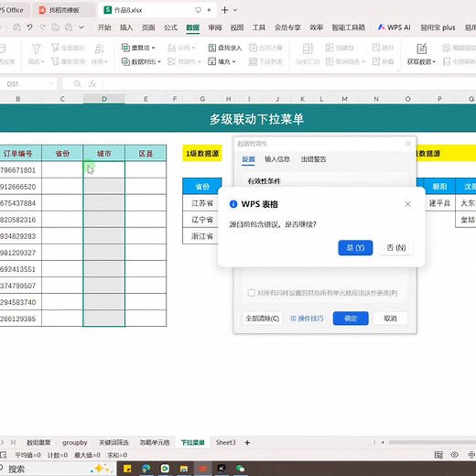Switch to the 关键词筛选 sheet tab

[114, 442]
